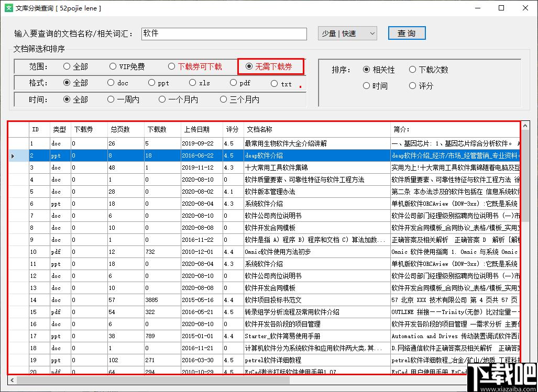
Task: Click the 下载券 column header
Action: pos(89,129)
